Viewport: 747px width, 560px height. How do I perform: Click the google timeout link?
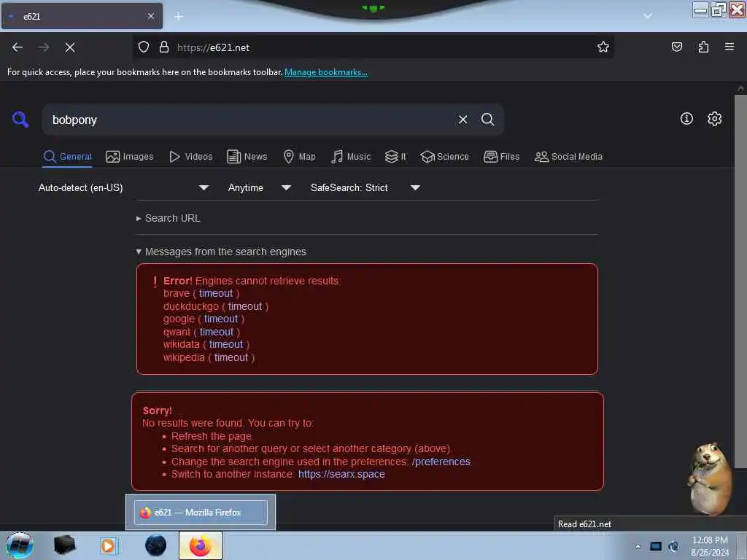point(221,319)
